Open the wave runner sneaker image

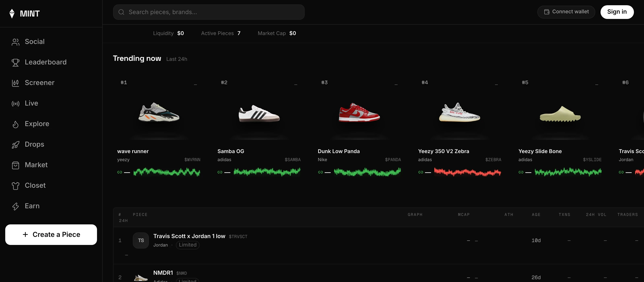(x=159, y=112)
